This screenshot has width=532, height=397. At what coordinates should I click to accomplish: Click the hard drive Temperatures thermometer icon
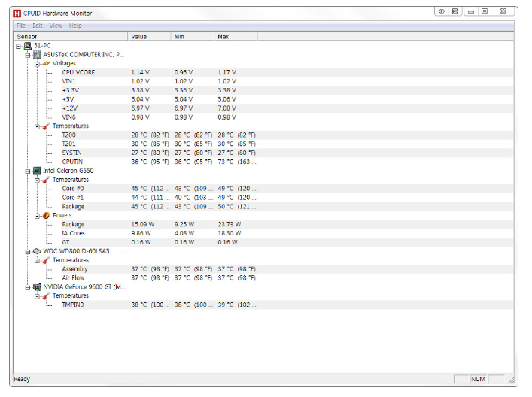(46, 260)
